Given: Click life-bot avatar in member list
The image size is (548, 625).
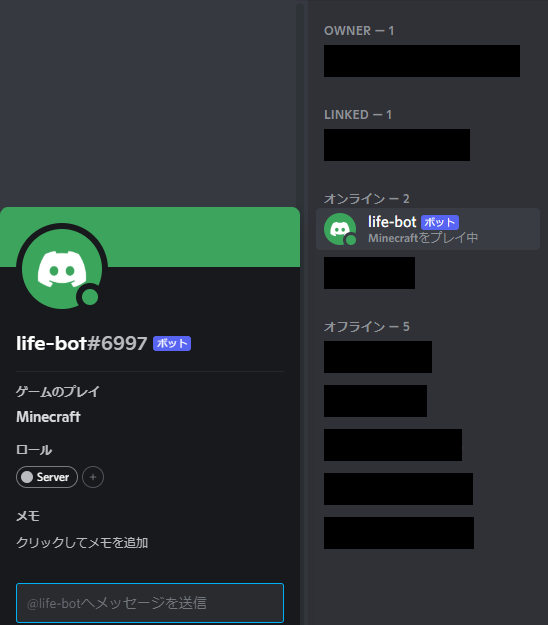Looking at the screenshot, I should (340, 229).
